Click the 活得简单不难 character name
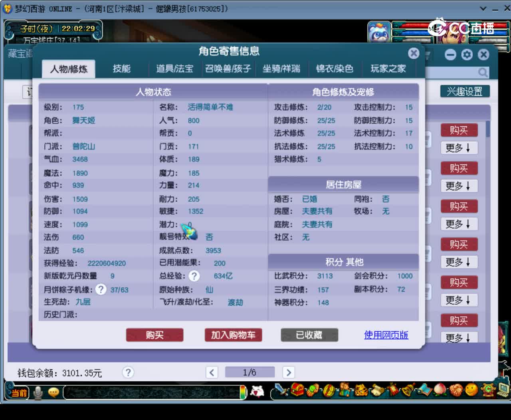Viewport: 511px width, 420px height. (210, 107)
